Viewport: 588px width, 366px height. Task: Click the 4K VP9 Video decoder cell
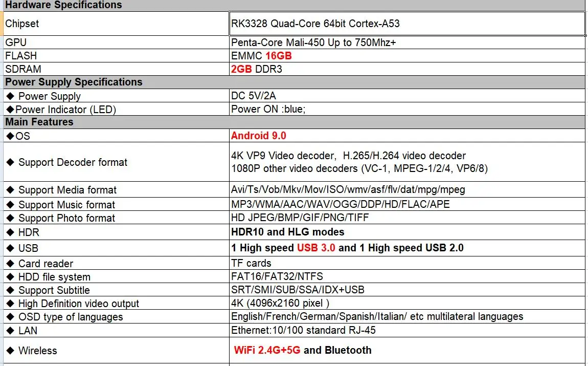(407, 162)
